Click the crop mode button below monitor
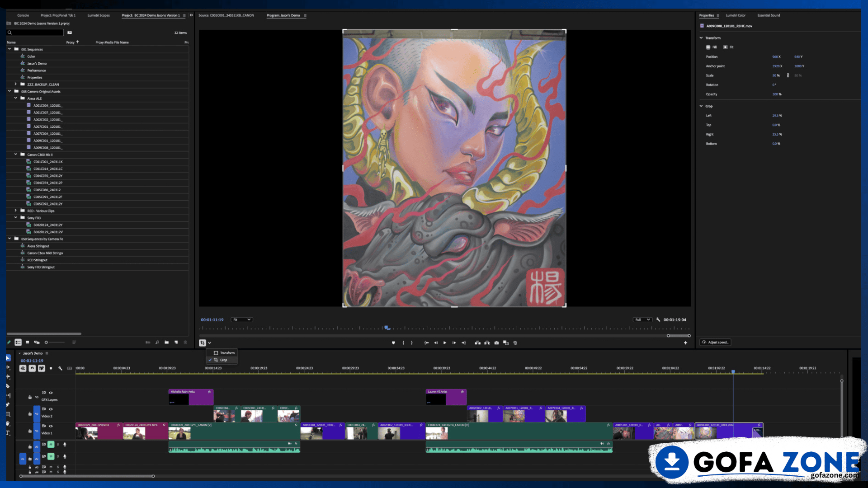This screenshot has width=868, height=488. (x=203, y=343)
